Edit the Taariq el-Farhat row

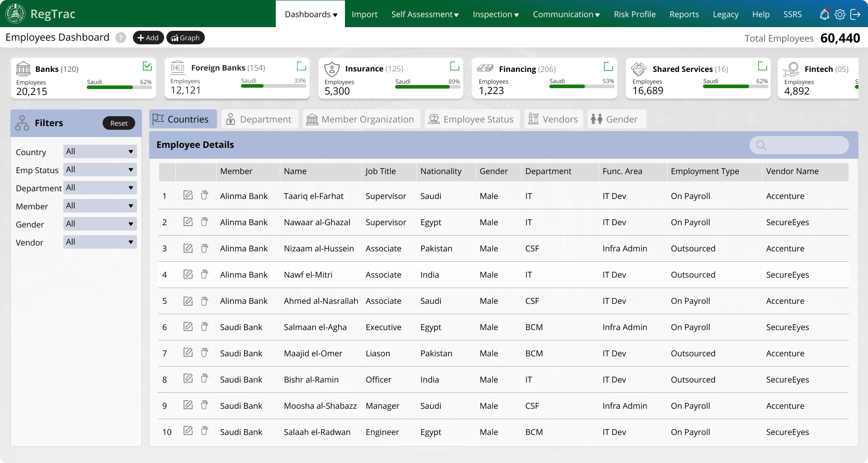click(188, 195)
